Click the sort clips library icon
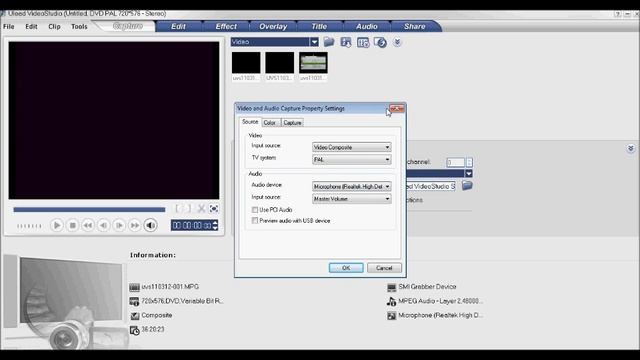The width and height of the screenshot is (640, 360). (346, 42)
